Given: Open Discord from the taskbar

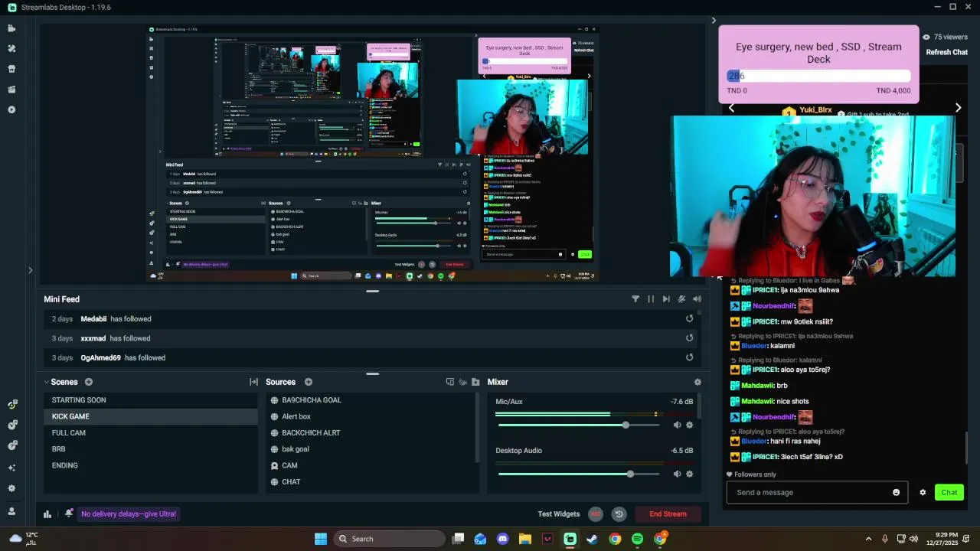Looking at the screenshot, I should click(502, 539).
